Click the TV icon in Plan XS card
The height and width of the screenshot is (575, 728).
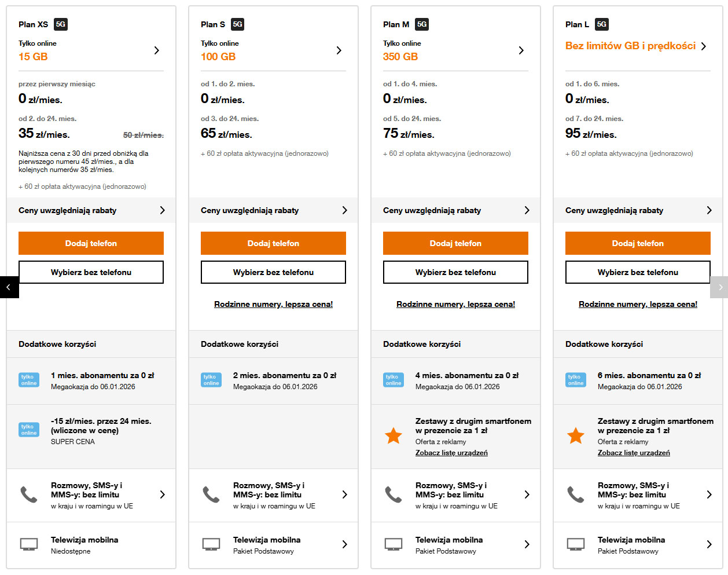[29, 544]
